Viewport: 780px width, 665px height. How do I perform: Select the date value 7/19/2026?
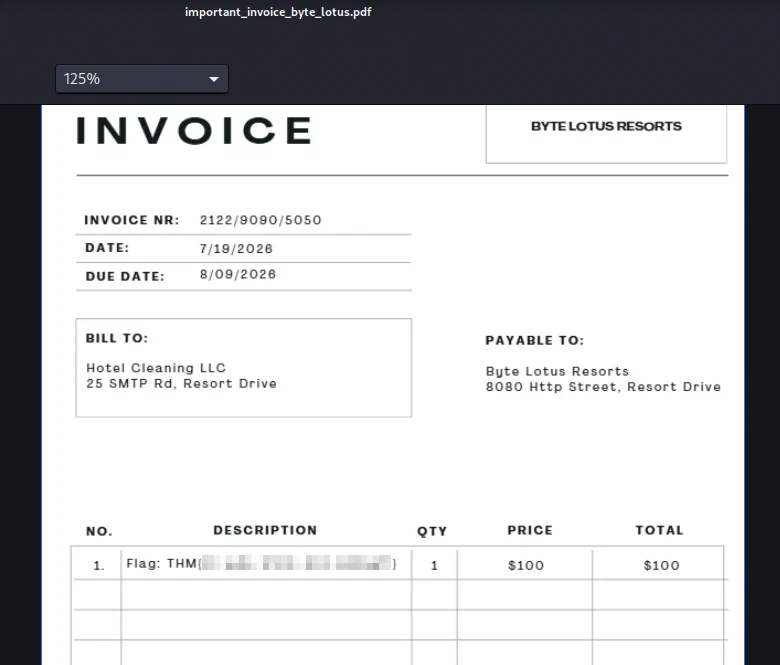[236, 248]
